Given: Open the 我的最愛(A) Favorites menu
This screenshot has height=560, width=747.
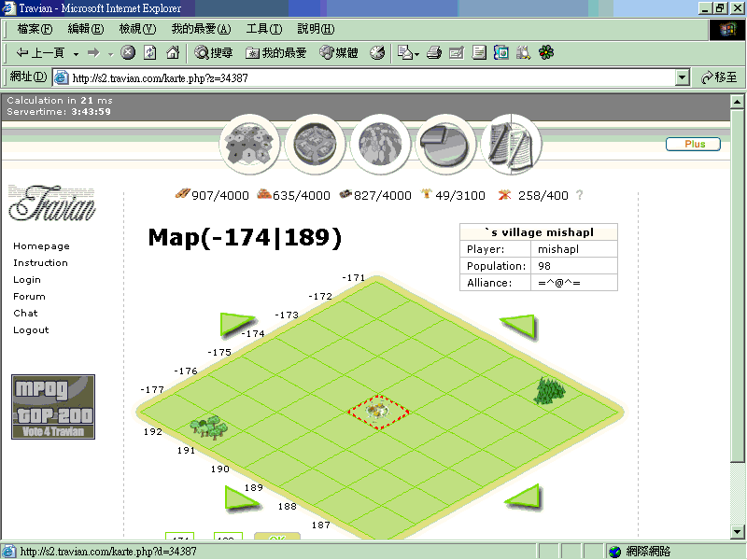Looking at the screenshot, I should 201,29.
